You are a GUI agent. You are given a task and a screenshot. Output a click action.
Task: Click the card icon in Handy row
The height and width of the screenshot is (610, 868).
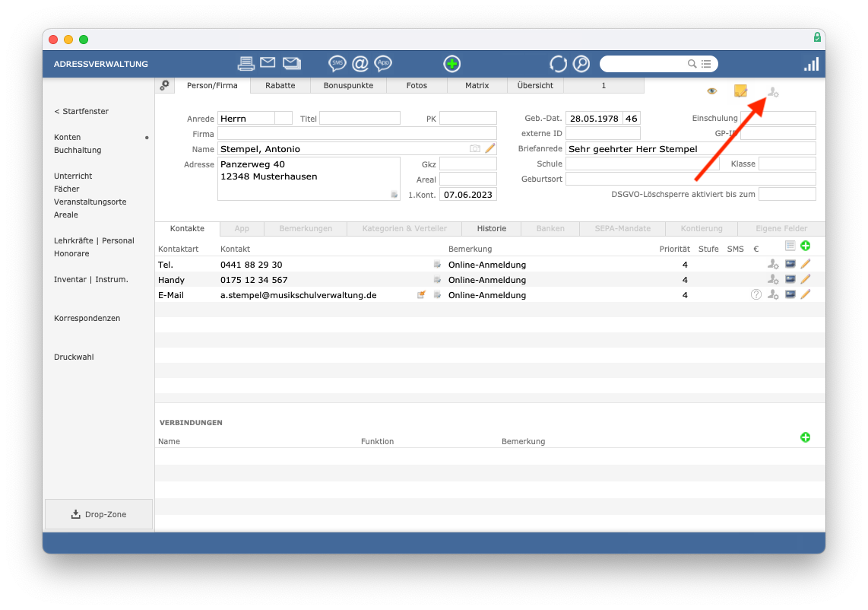(790, 279)
